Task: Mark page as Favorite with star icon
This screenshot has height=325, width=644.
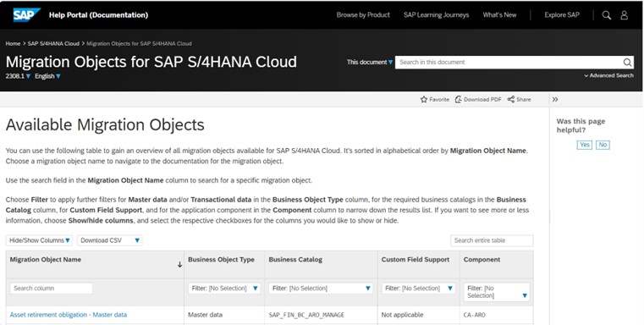Action: tap(424, 99)
